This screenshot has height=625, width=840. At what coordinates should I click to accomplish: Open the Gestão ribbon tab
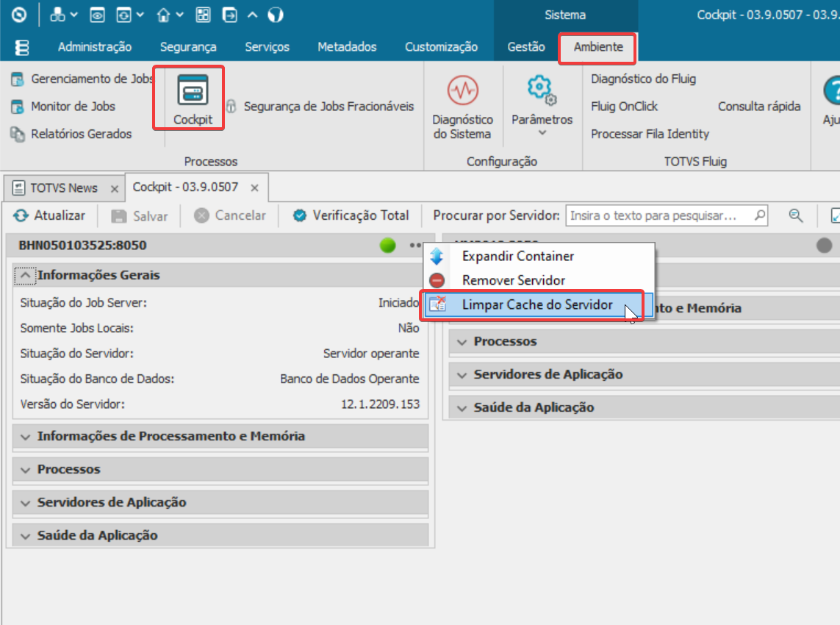pyautogui.click(x=526, y=47)
